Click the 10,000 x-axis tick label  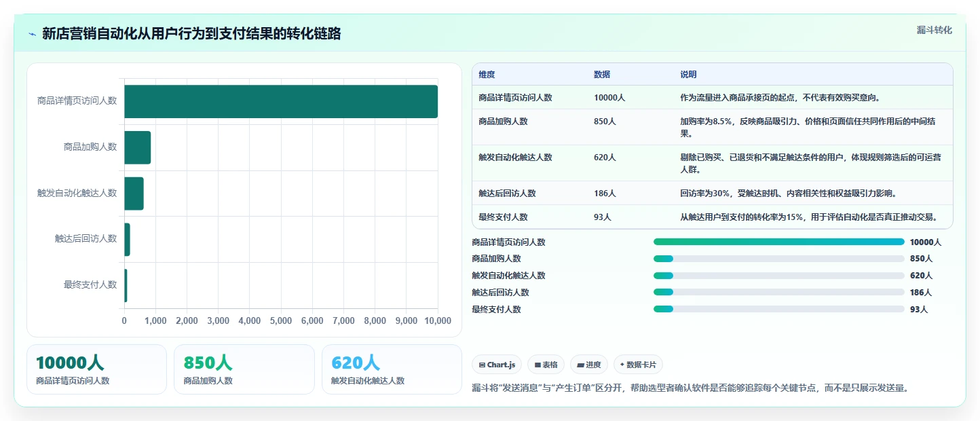tap(438, 321)
